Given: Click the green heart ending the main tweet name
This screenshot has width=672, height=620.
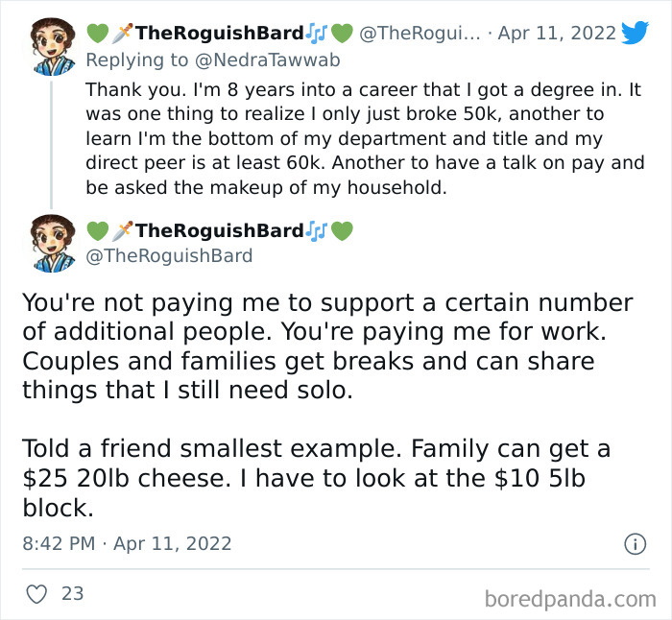Looking at the screenshot, I should tap(343, 231).
